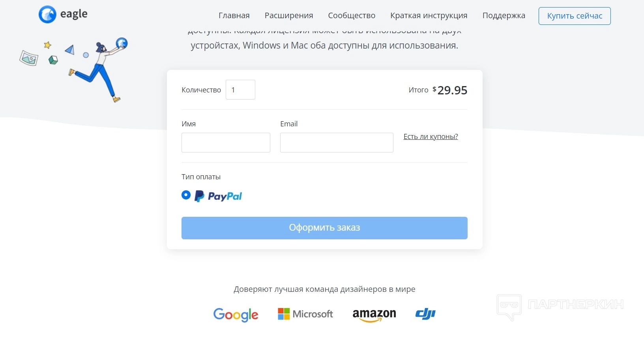The image size is (644, 342).
Task: Click the PayPal logo payment option
Action: point(218,196)
